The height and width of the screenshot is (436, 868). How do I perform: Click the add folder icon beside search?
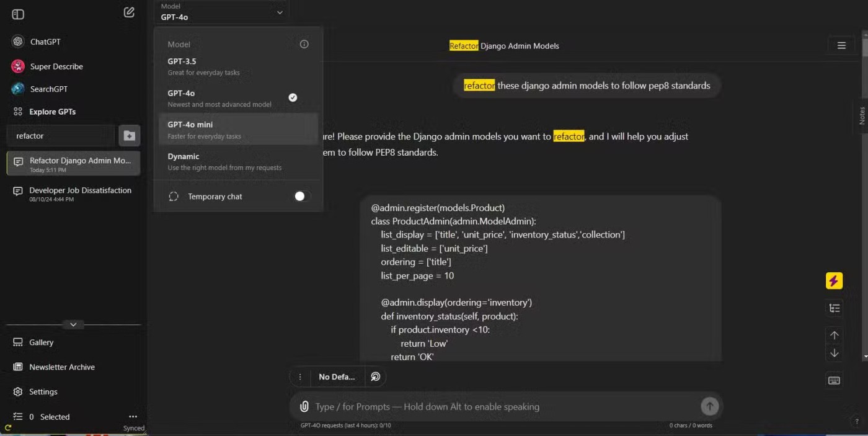(x=130, y=136)
